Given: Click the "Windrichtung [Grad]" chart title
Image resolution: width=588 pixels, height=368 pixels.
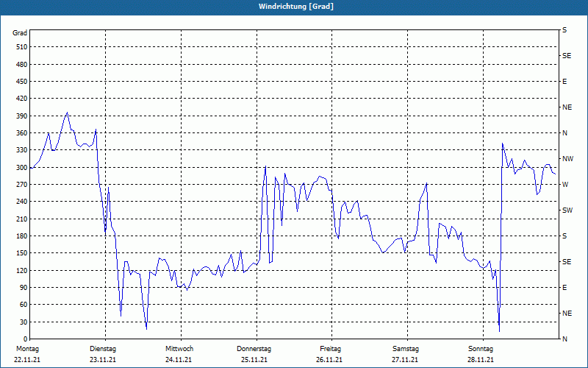Looking at the screenshot, I should [296, 7].
